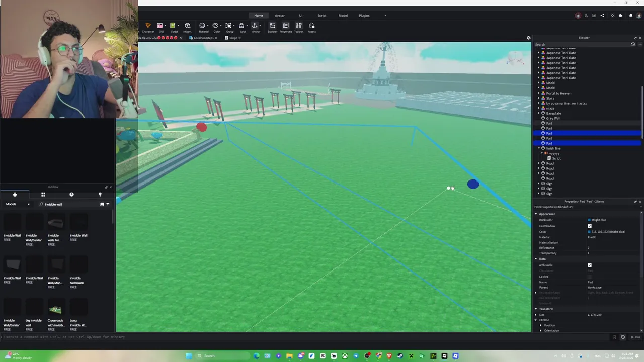Click the Windows taskbar Search box
This screenshot has height=362, width=644.
coord(221,356)
